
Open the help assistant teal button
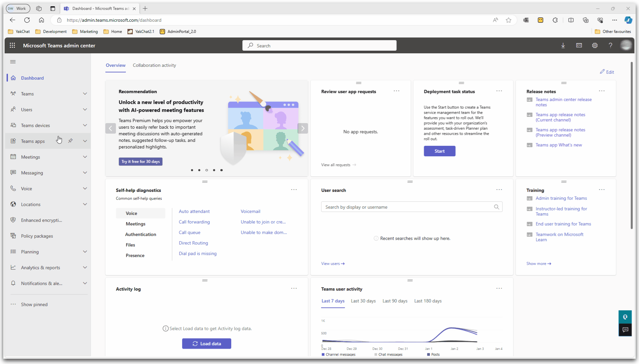(x=625, y=317)
